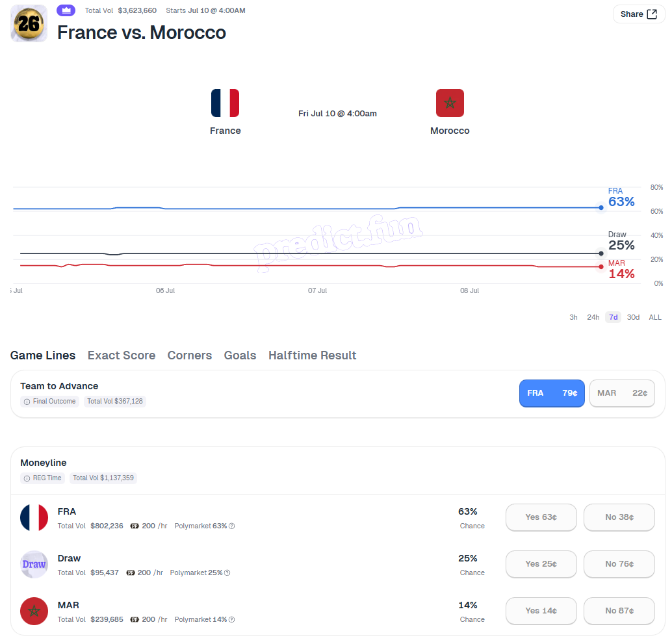Screen dimensions: 672x644
Task: Select the 3h chart range
Action: [573, 317]
